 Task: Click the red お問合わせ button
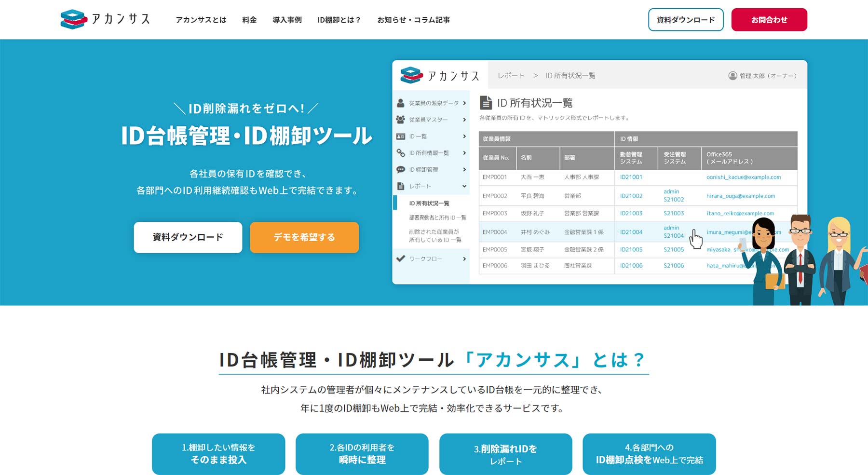pyautogui.click(x=769, y=20)
